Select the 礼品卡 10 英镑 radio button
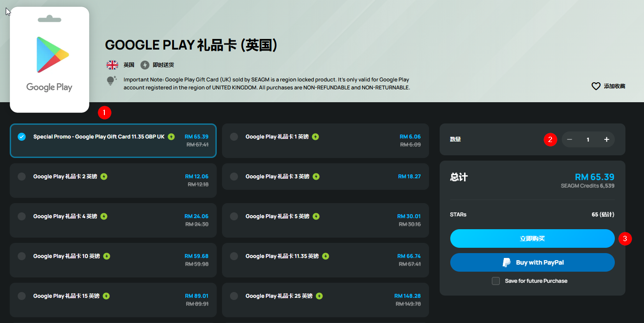 [x=22, y=256]
